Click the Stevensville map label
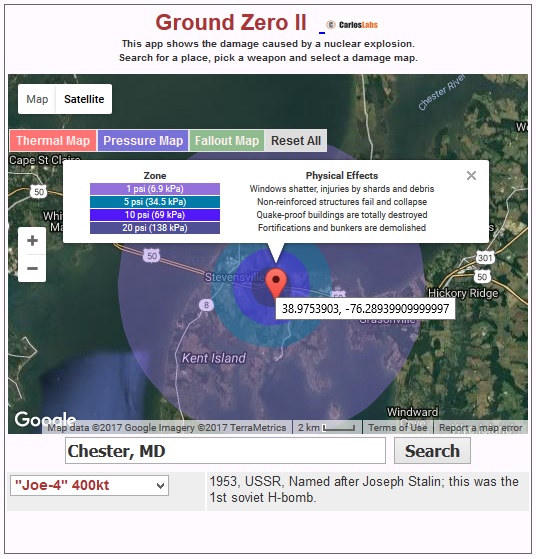Viewport: 536px width, 559px height. click(x=235, y=277)
